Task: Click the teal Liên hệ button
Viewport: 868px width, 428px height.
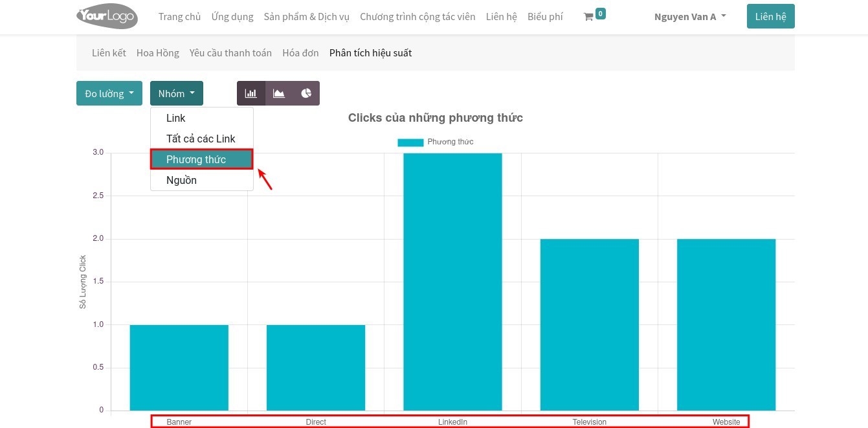Action: (770, 16)
